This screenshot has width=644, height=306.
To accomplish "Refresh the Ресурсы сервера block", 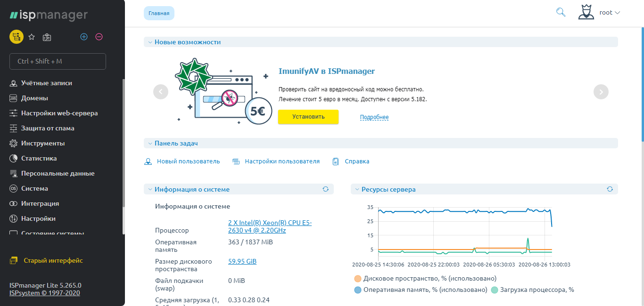I will point(610,189).
